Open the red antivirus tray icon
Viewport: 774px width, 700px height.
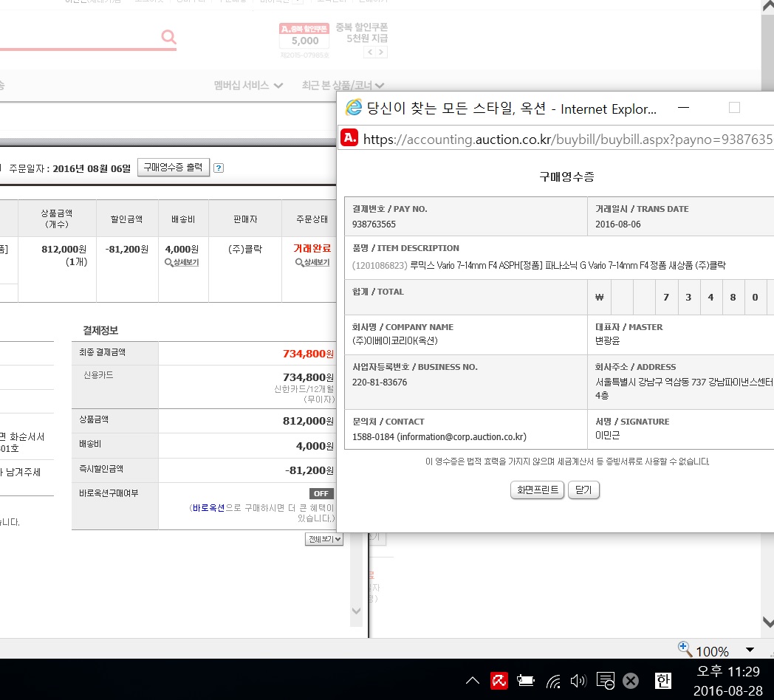(x=499, y=681)
